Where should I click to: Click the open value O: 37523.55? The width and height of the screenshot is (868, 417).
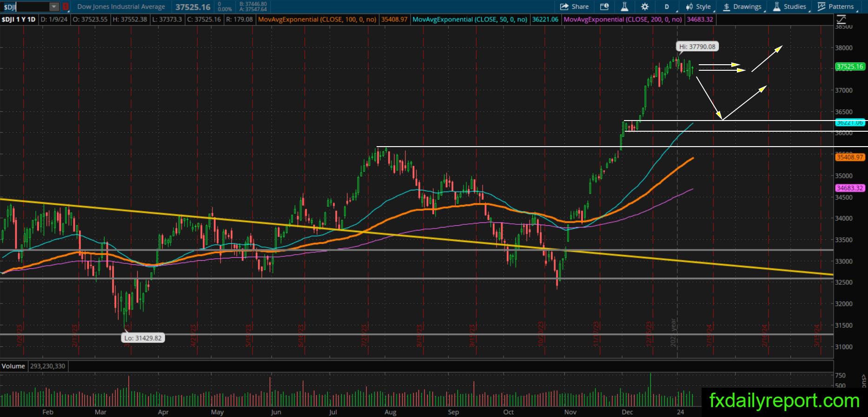[89, 20]
